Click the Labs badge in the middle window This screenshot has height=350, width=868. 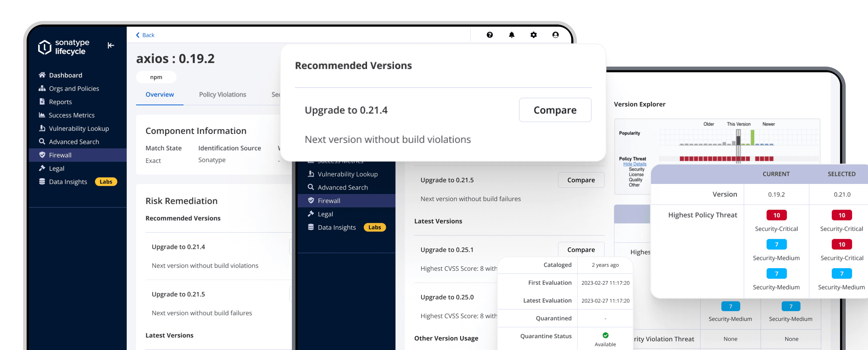[x=375, y=227]
